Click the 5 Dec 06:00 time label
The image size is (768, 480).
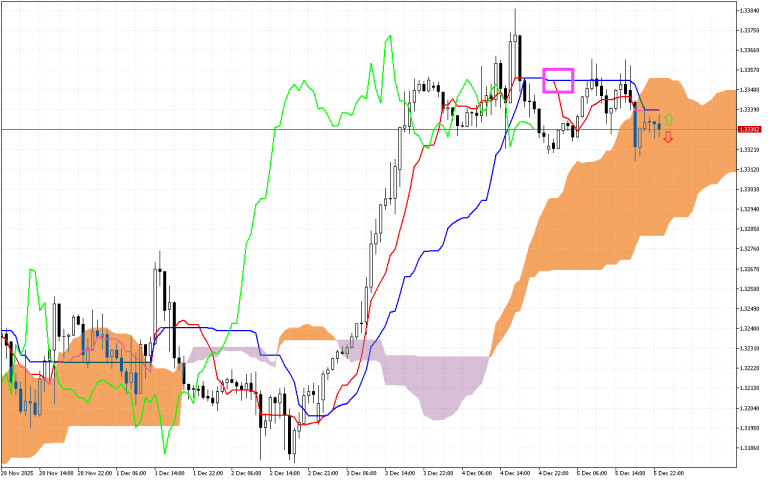click(592, 473)
